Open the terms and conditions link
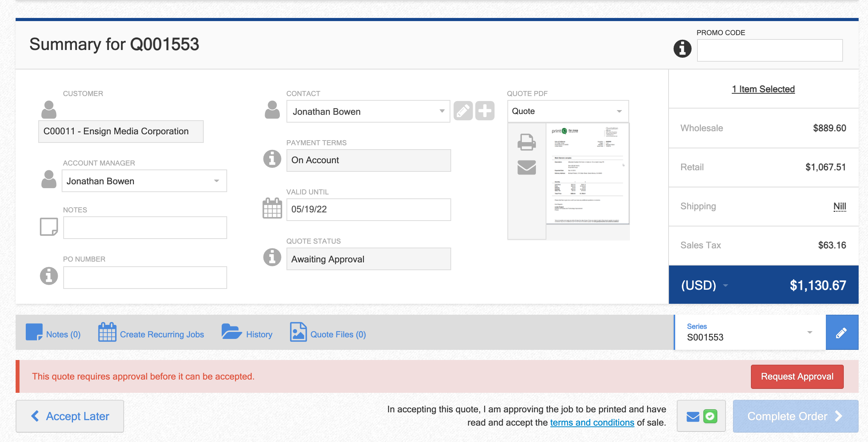 (592, 423)
